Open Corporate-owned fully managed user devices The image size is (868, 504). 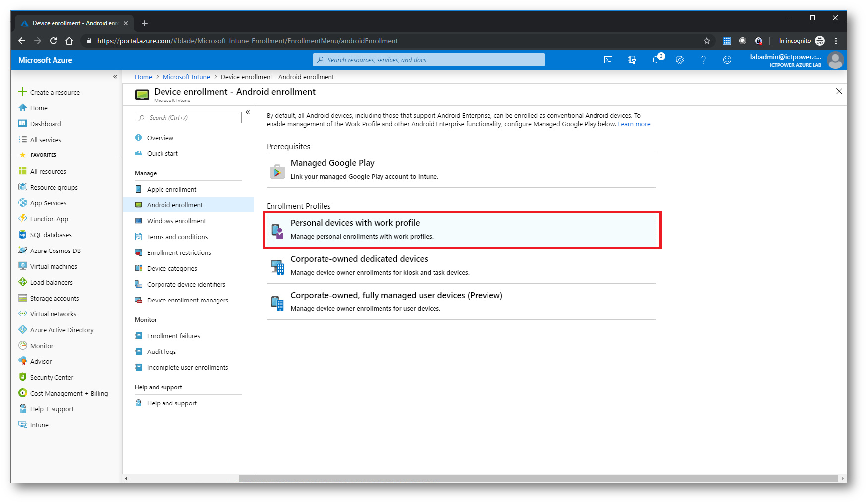[x=461, y=302]
